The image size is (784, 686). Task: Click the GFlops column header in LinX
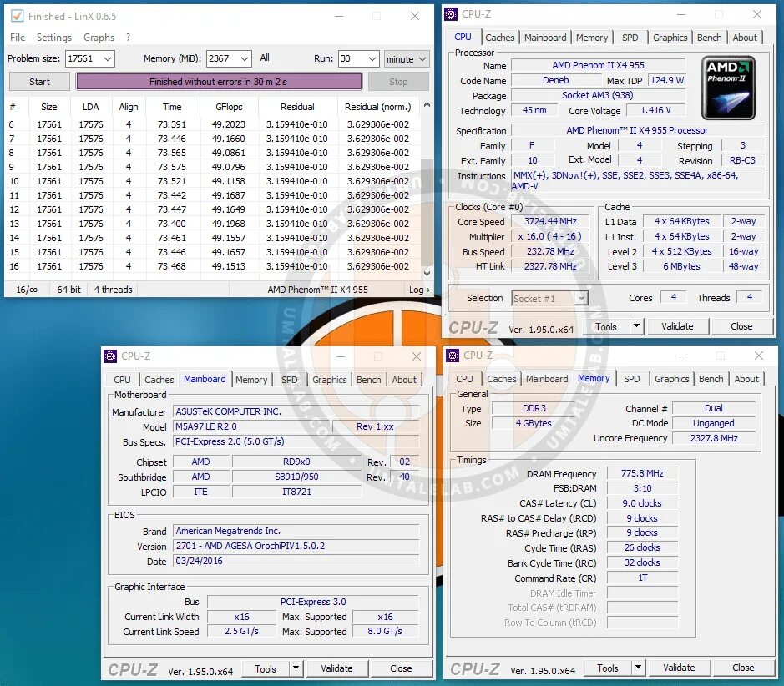click(x=229, y=107)
